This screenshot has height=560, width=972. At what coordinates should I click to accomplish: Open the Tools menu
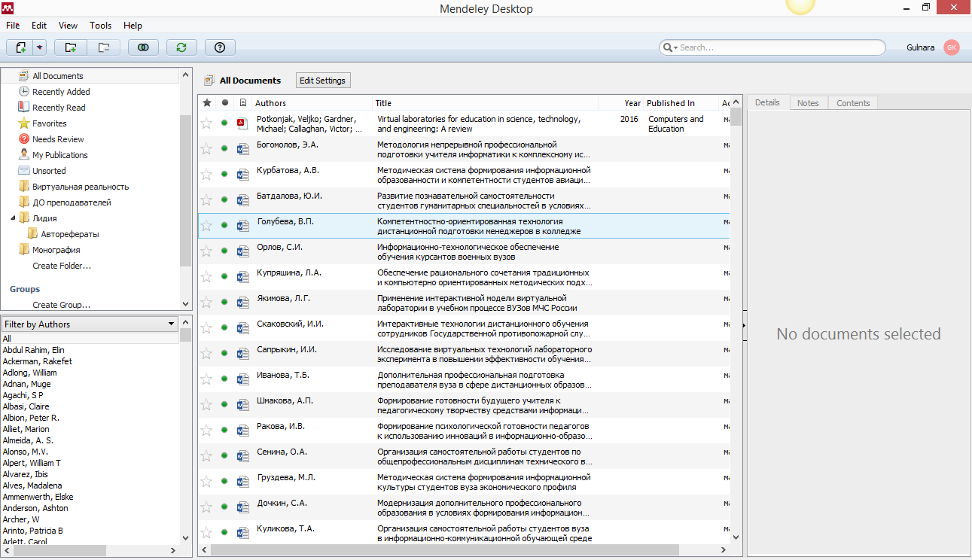[101, 26]
